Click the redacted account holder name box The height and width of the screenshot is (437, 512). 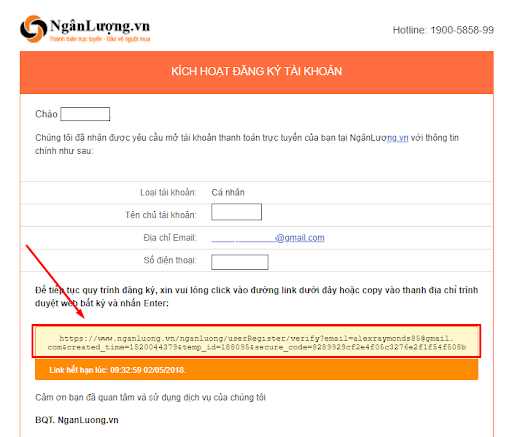[236, 212]
